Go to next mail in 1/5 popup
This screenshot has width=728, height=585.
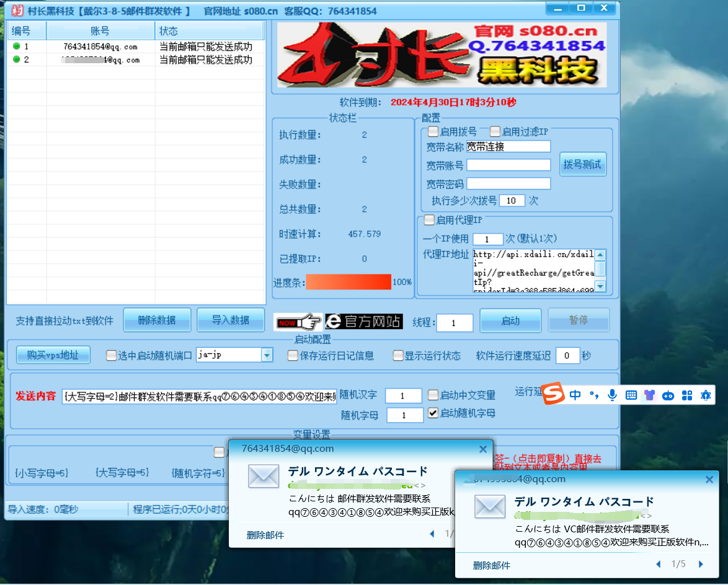[x=701, y=564]
